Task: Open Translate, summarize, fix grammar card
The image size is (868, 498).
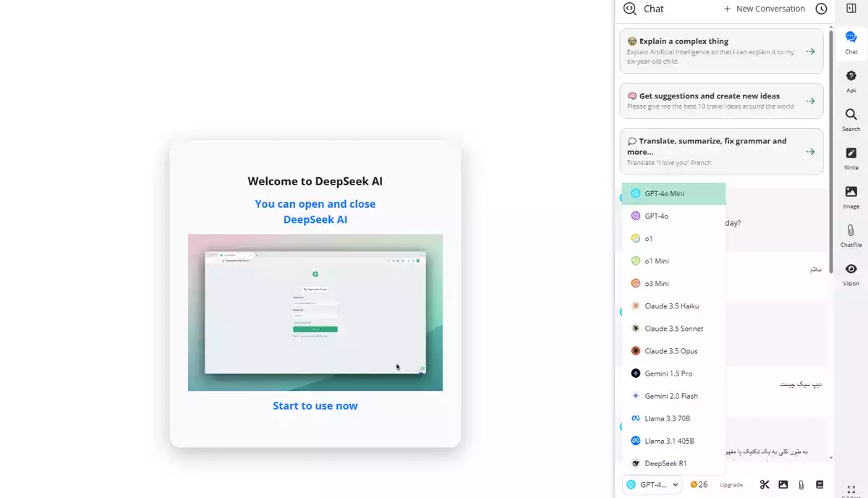Action: (x=721, y=151)
